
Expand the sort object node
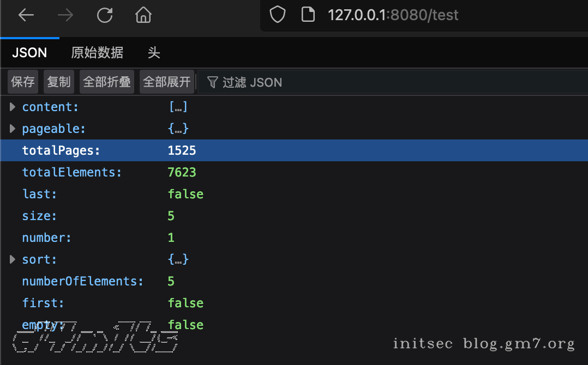click(11, 259)
